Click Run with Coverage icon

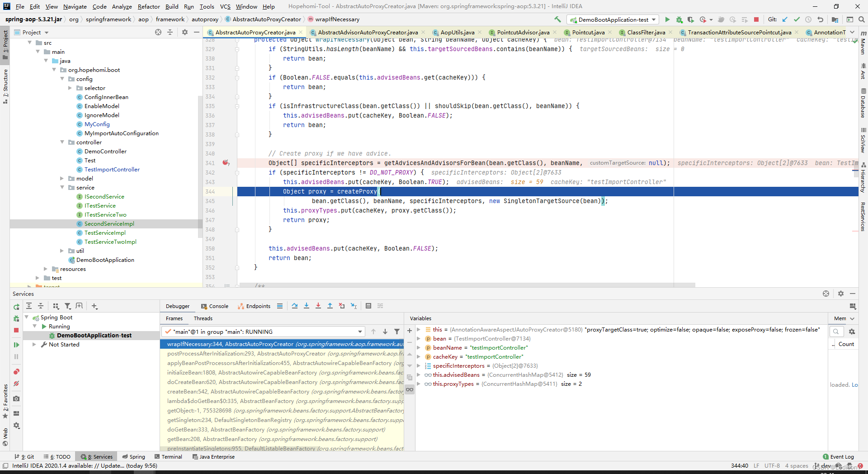(x=691, y=19)
